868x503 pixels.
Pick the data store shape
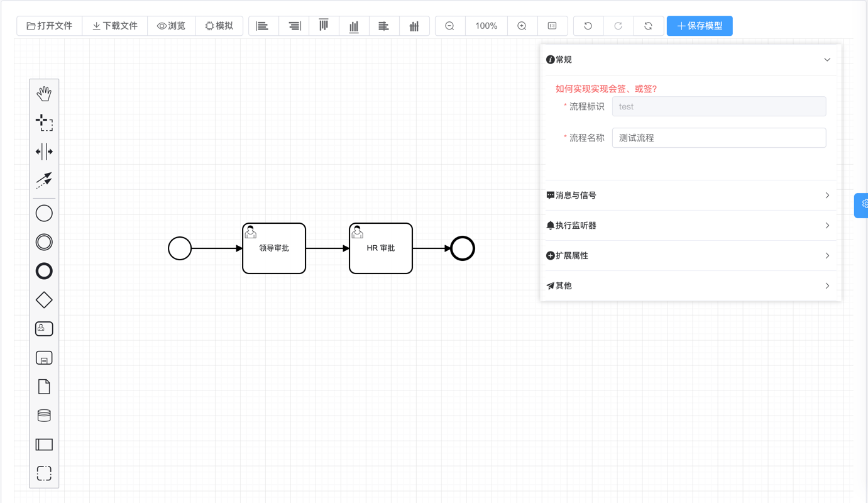43,414
